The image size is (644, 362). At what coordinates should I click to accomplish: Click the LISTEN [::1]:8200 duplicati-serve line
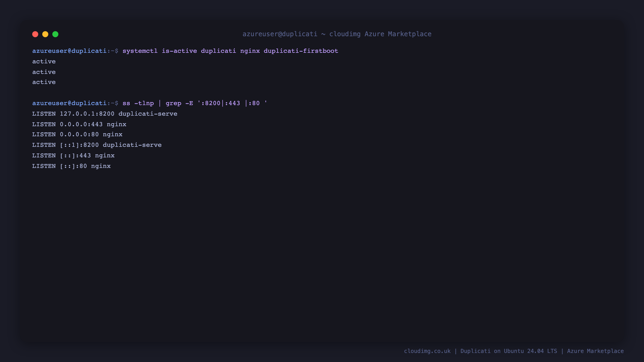(x=97, y=145)
